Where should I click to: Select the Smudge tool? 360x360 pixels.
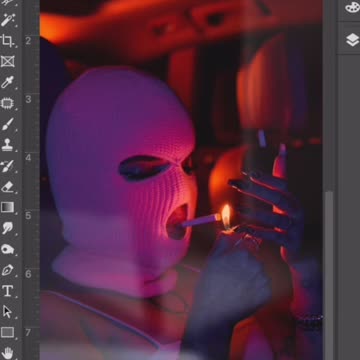7,228
